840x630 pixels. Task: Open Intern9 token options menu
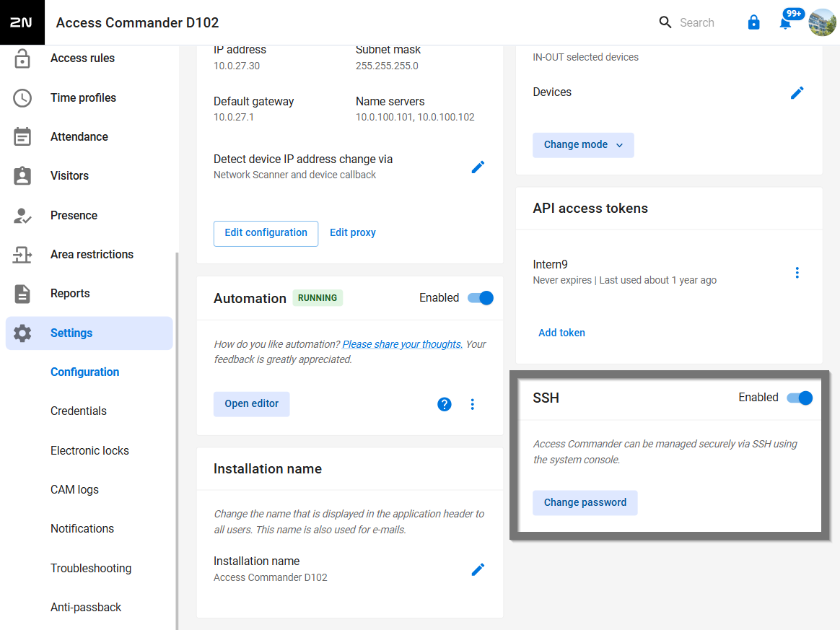click(797, 273)
